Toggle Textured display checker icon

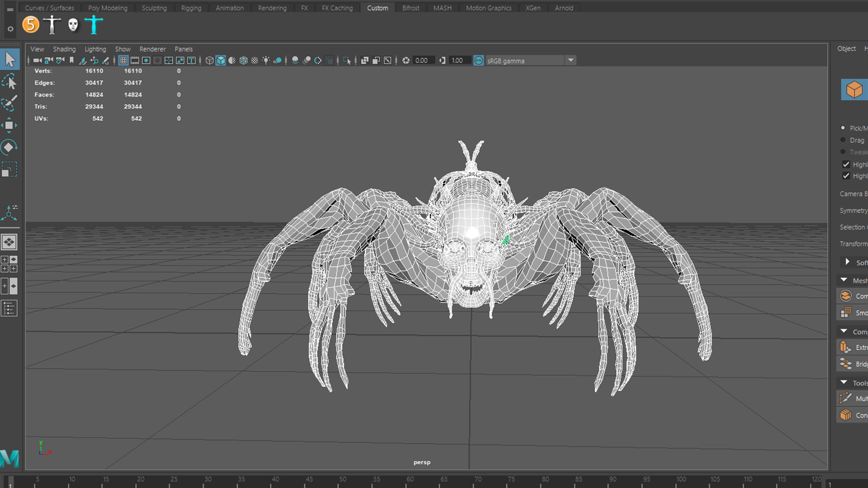point(255,61)
